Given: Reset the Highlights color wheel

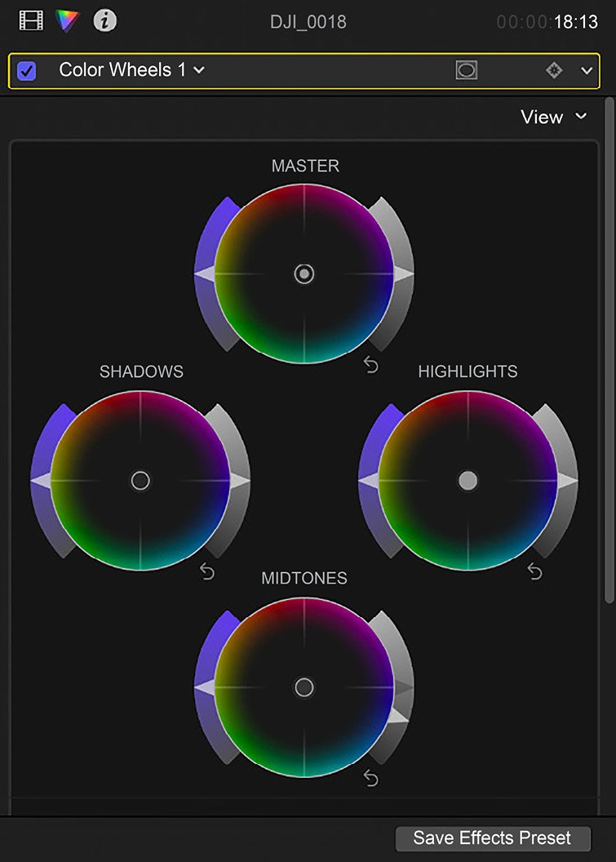Looking at the screenshot, I should (534, 571).
